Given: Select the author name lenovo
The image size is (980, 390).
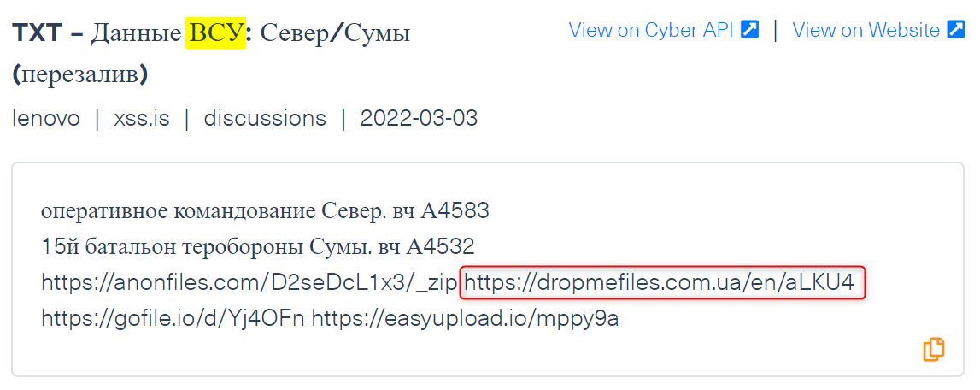Looking at the screenshot, I should [46, 118].
